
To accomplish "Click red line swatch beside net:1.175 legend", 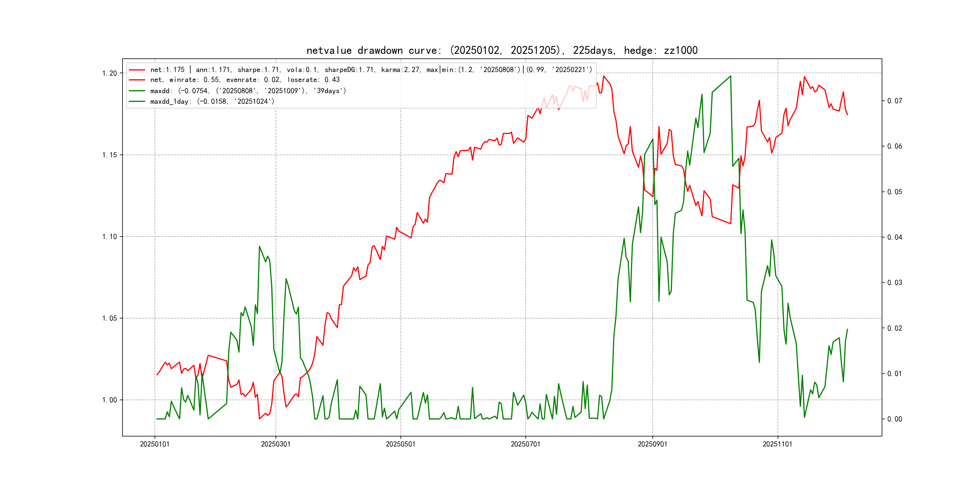I will pyautogui.click(x=137, y=70).
